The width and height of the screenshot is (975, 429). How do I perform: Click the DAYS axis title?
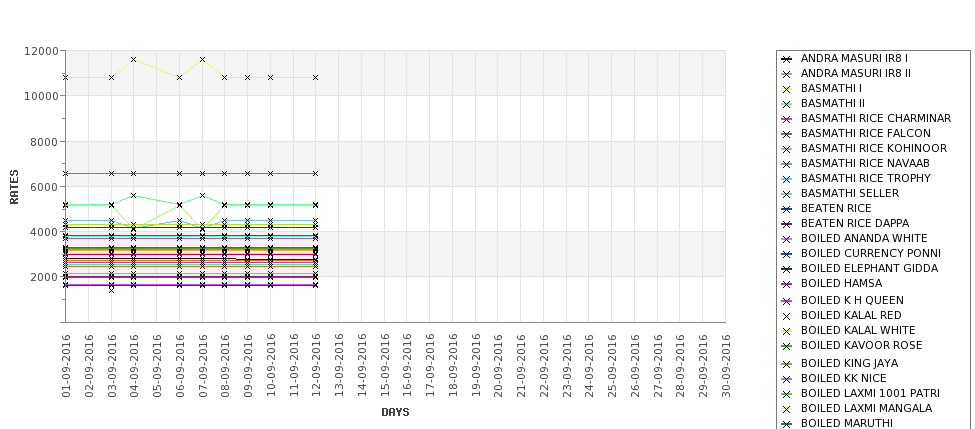pyautogui.click(x=395, y=412)
